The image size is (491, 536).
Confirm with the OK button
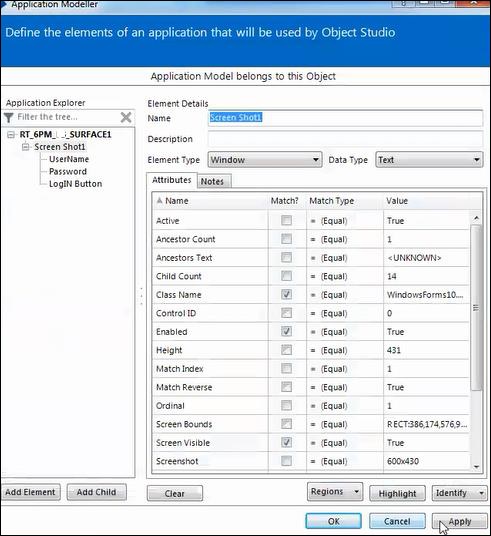333,521
